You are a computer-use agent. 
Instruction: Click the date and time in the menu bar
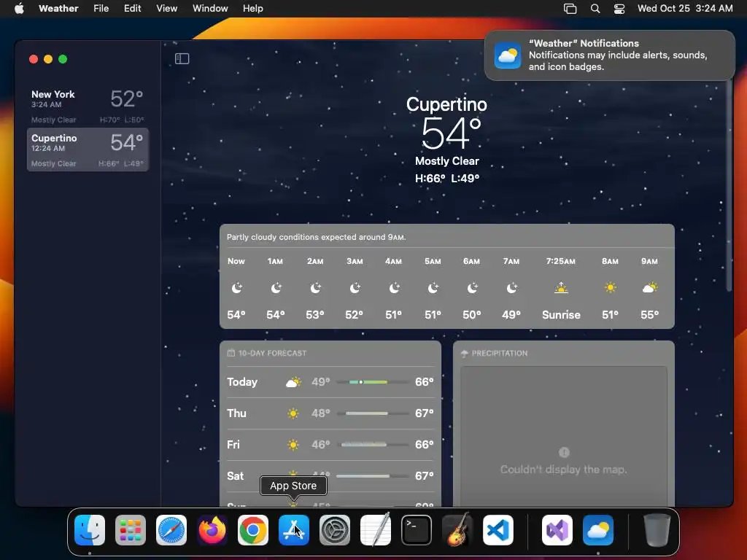pos(685,8)
